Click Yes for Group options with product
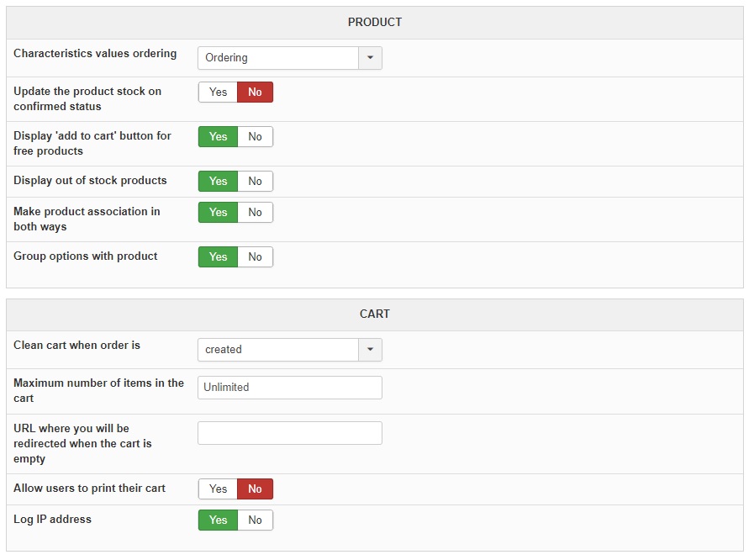The image size is (754, 560). (x=218, y=257)
